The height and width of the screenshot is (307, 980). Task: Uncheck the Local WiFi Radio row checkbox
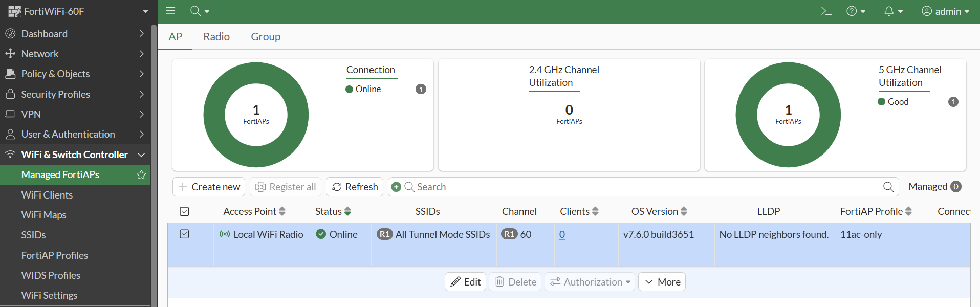click(x=185, y=234)
